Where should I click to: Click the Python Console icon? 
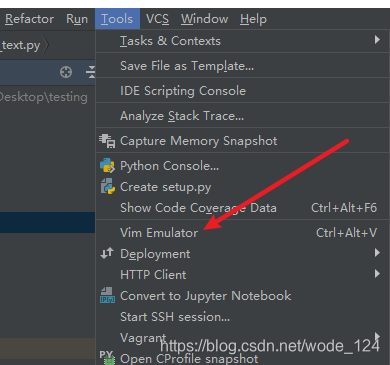[107, 166]
